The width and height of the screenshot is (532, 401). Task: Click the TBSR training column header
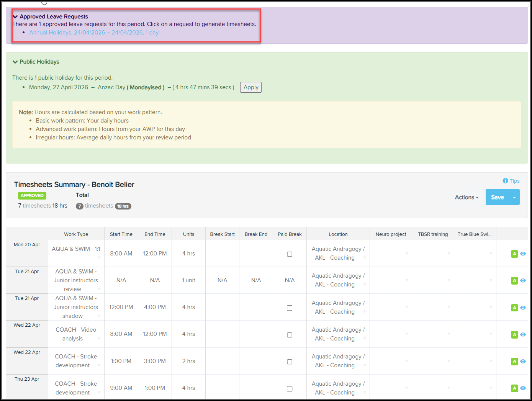(433, 234)
